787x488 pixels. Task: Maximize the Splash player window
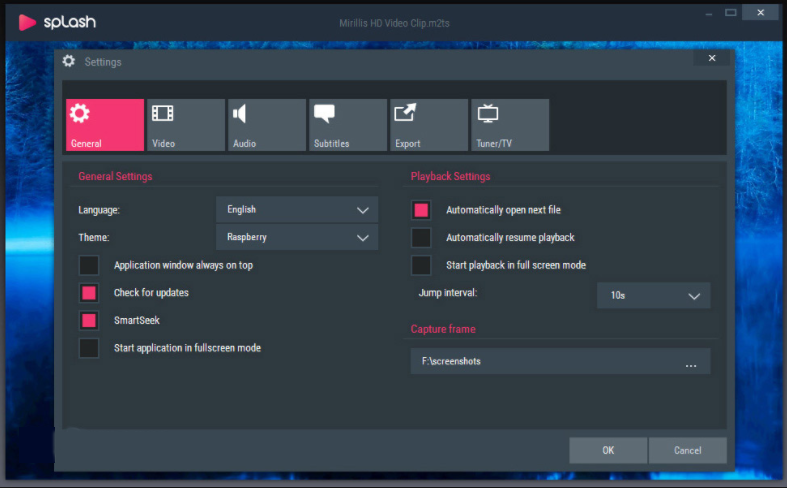point(731,13)
